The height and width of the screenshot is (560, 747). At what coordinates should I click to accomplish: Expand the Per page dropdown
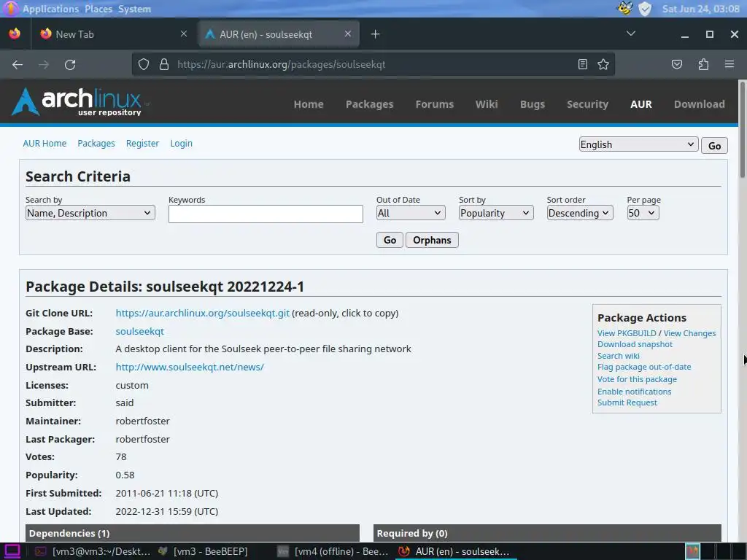pos(643,213)
